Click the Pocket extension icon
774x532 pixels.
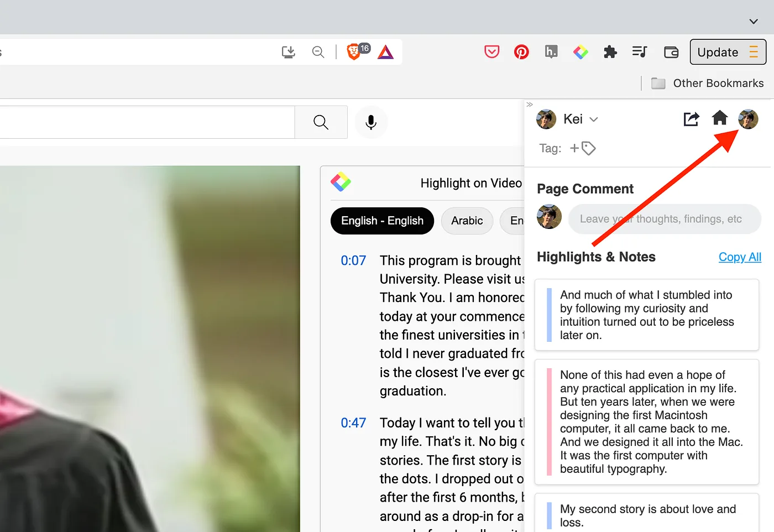point(491,52)
